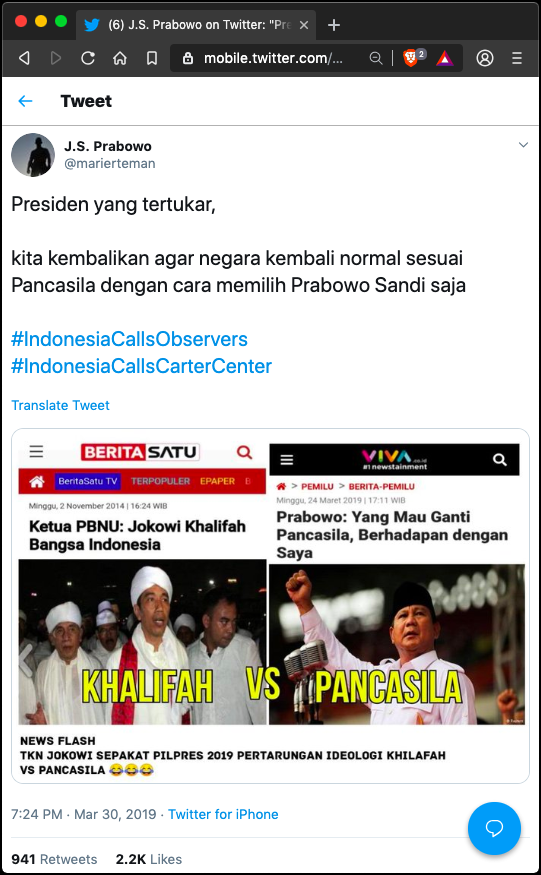Click the blue reply bubble button
This screenshot has width=541, height=875.
tap(494, 829)
